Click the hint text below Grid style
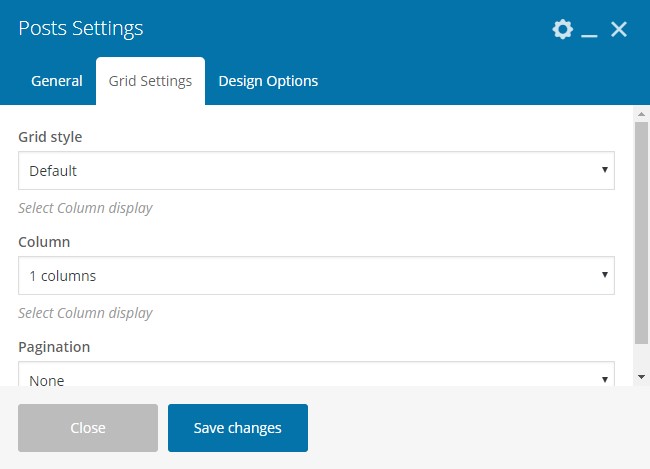 point(85,208)
